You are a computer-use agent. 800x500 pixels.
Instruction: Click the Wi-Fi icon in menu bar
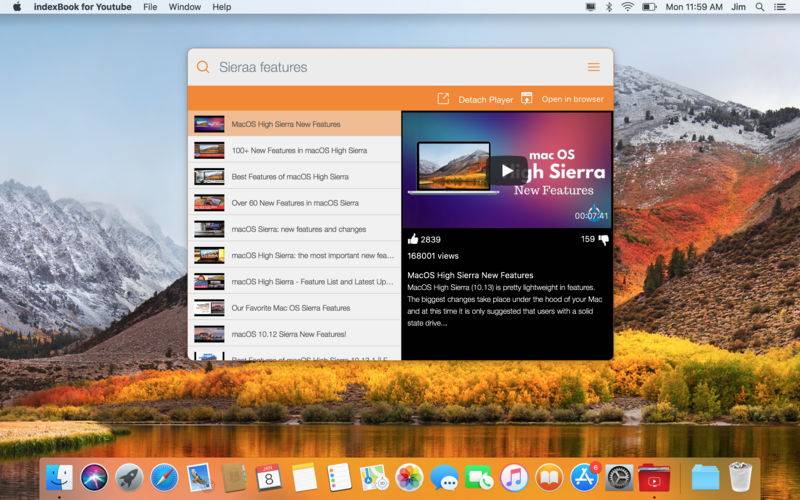pyautogui.click(x=628, y=7)
